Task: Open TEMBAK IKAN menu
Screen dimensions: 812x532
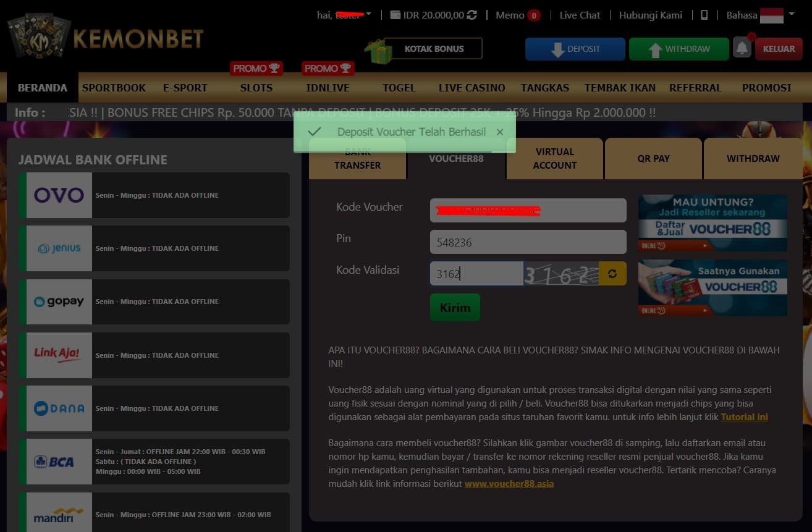Action: click(620, 88)
